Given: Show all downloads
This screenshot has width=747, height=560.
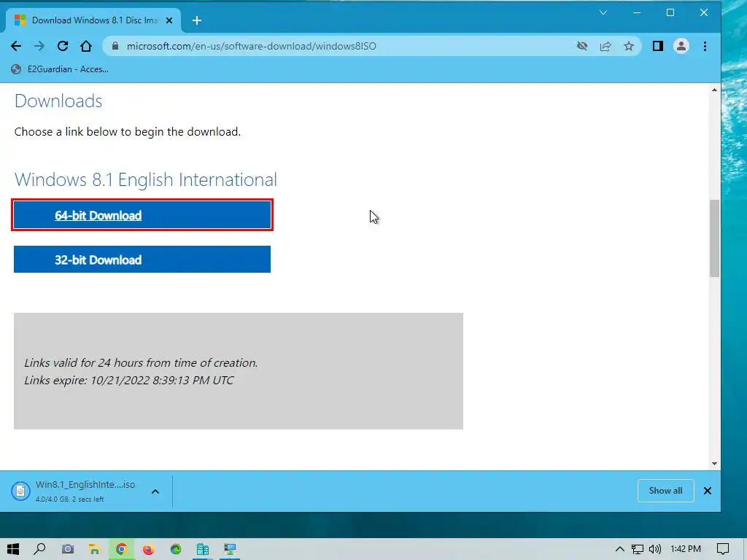Looking at the screenshot, I should click(x=665, y=491).
